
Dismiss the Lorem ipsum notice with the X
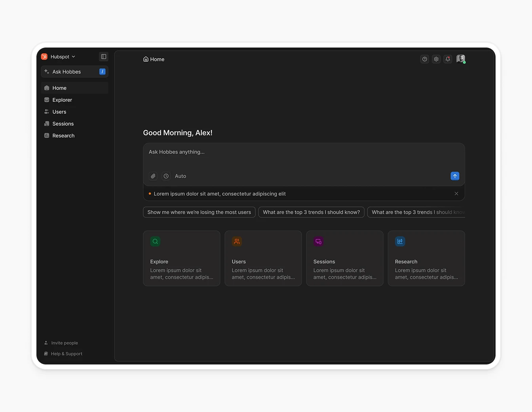(456, 194)
